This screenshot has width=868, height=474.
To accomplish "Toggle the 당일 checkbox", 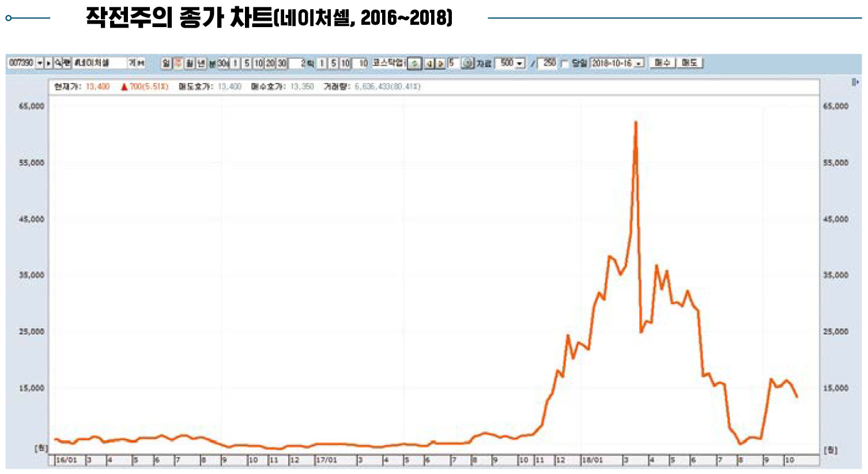I will click(564, 63).
